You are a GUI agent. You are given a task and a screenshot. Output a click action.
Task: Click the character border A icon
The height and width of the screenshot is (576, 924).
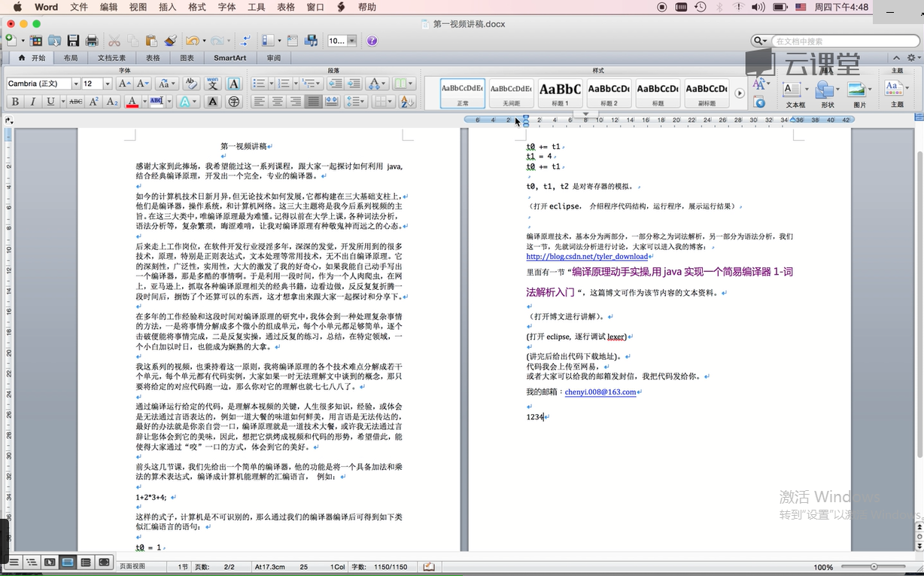tap(234, 84)
